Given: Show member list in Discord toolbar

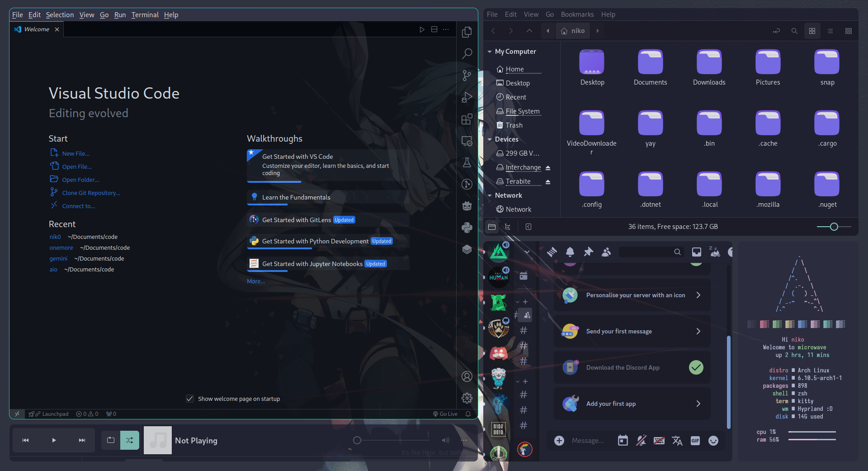Looking at the screenshot, I should [606, 252].
